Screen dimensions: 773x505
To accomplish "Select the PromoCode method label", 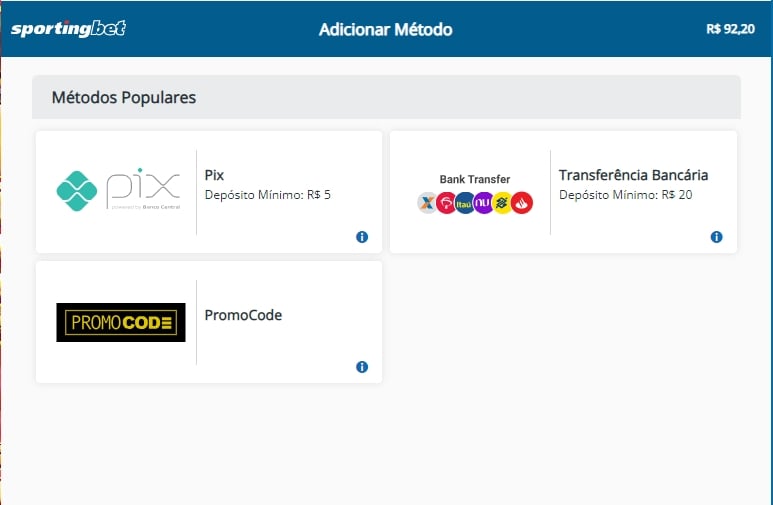I will coord(243,315).
